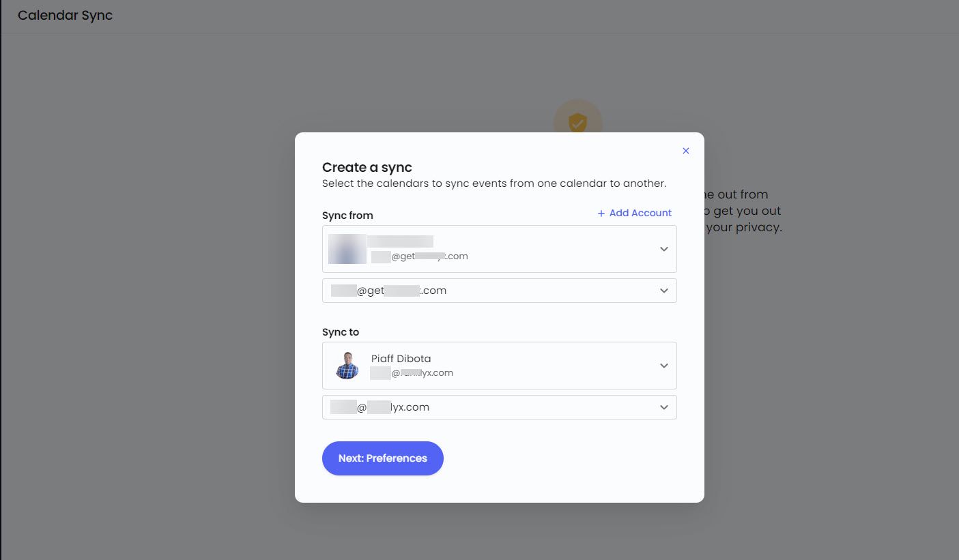Click the Next: Preferences button

[383, 458]
